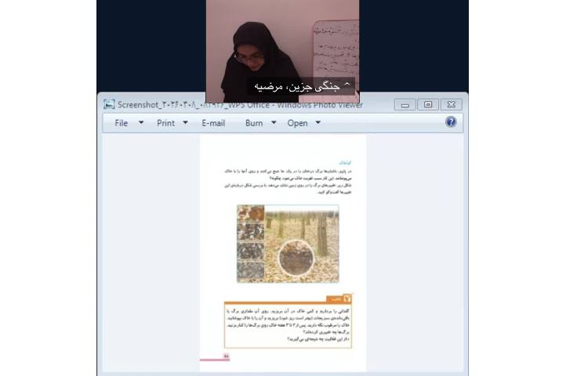Screen dimensions: 588x376
Task: Click the Screenshot file name in title bar
Action: (x=240, y=105)
